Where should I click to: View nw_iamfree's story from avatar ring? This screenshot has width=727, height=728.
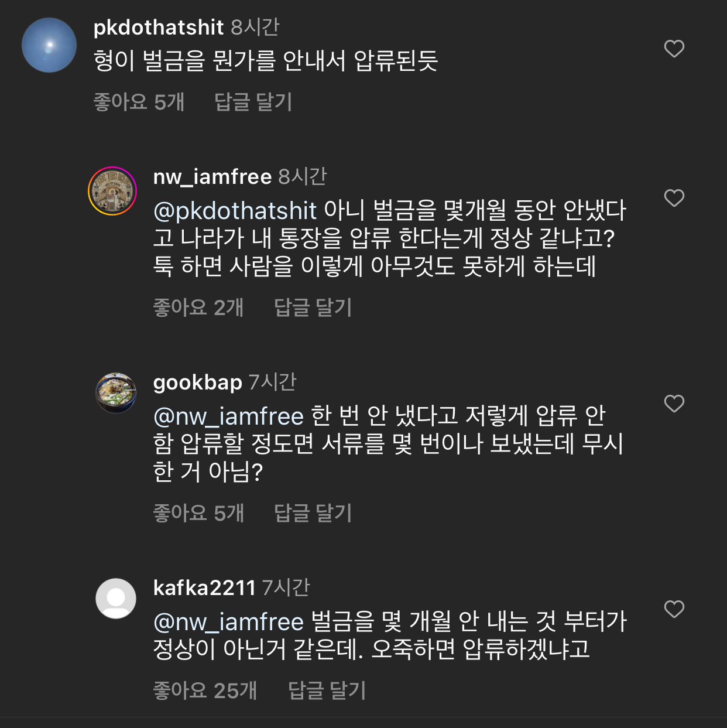point(112,191)
